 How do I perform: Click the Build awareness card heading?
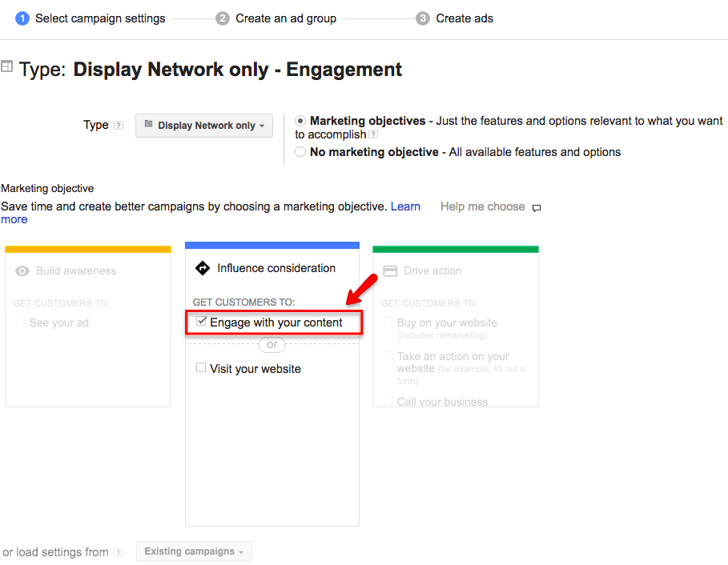[76, 271]
